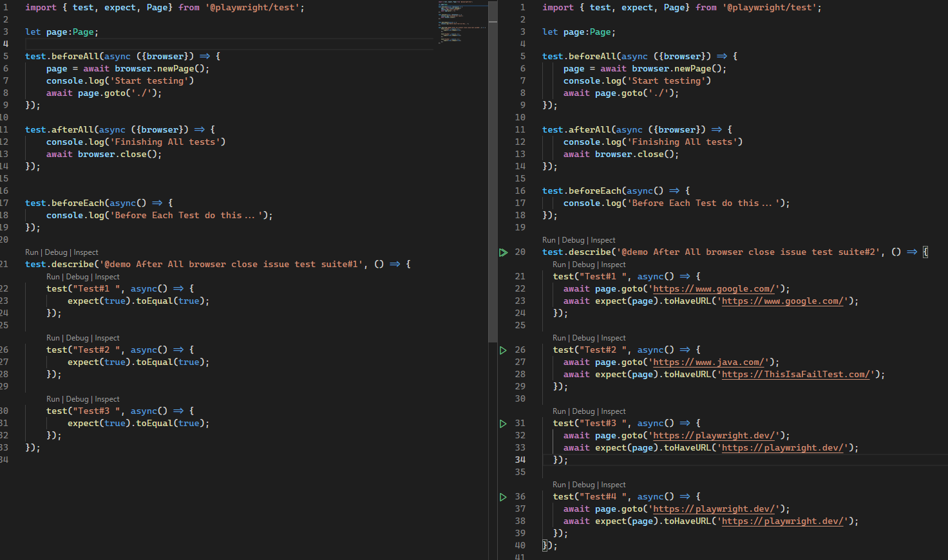Click Run above Test#2 in right editor

coord(559,338)
